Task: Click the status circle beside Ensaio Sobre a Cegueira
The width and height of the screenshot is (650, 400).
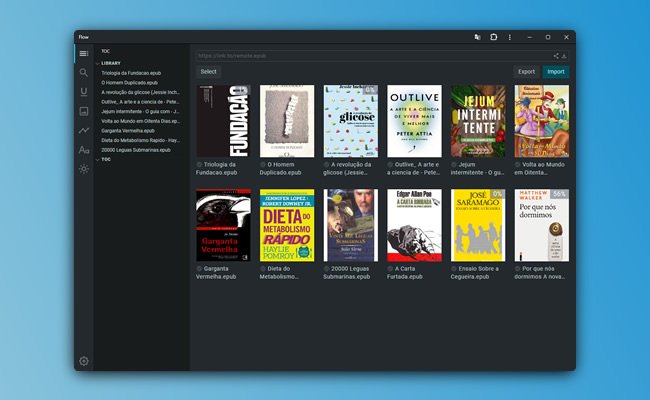Action: click(x=454, y=269)
